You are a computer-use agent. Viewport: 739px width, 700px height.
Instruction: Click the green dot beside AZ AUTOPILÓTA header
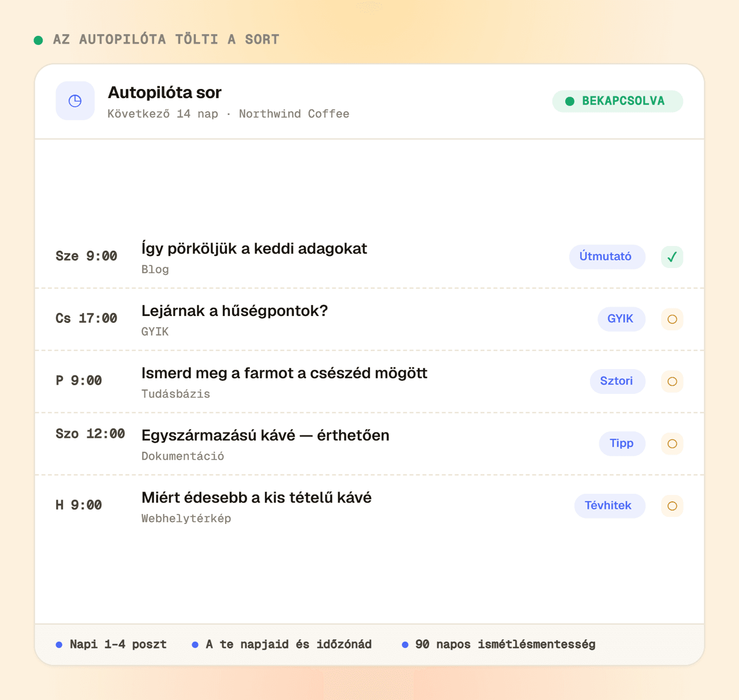38,40
